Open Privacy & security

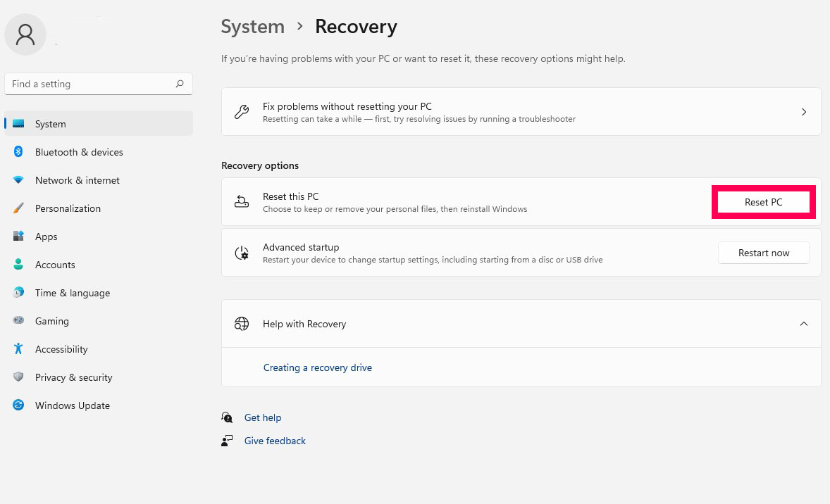coord(99,377)
